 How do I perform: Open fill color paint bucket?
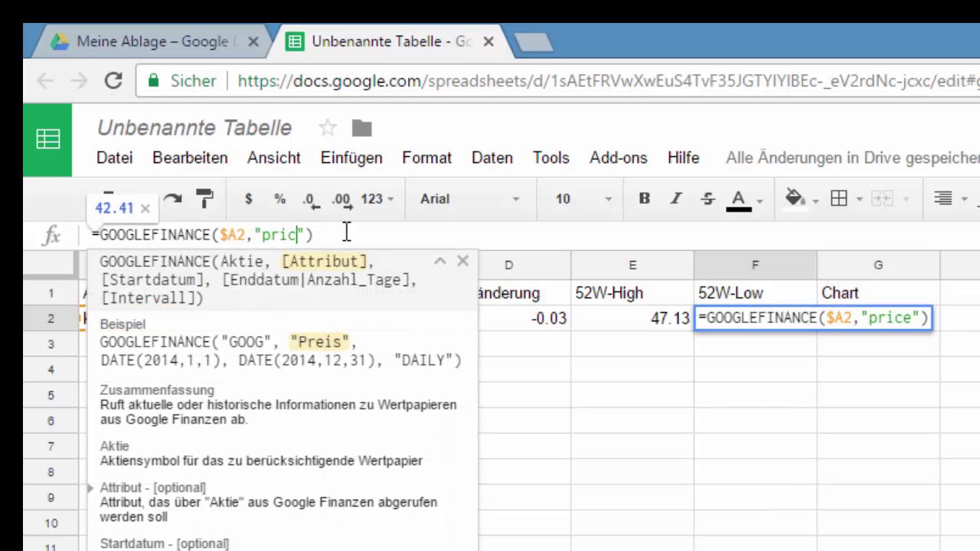click(x=802, y=199)
